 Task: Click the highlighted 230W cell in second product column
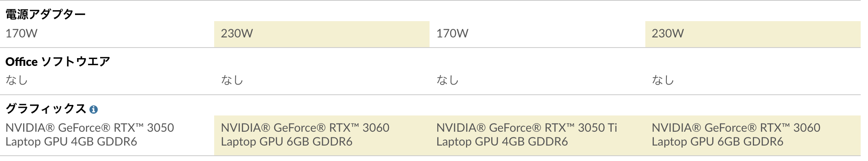(322, 34)
